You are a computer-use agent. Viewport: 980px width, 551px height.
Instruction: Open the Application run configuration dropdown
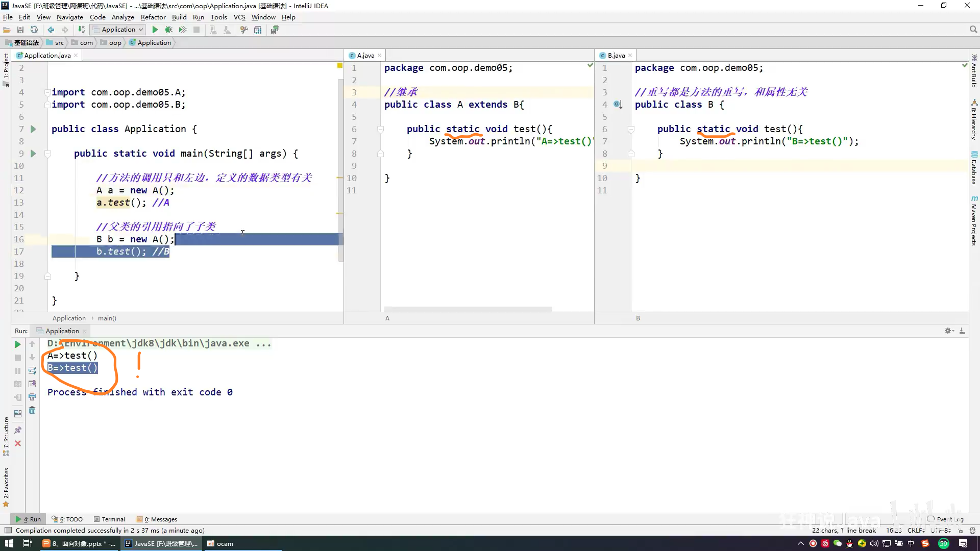pyautogui.click(x=118, y=30)
